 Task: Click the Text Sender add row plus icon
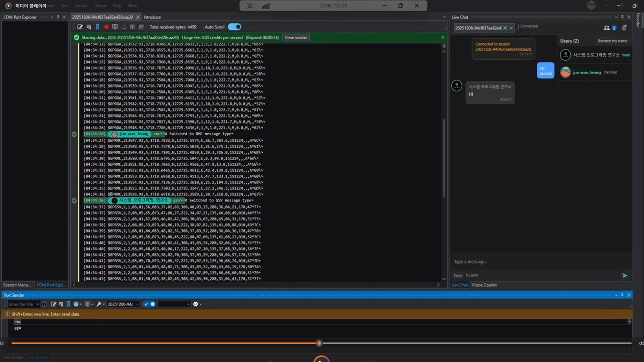coord(629,322)
